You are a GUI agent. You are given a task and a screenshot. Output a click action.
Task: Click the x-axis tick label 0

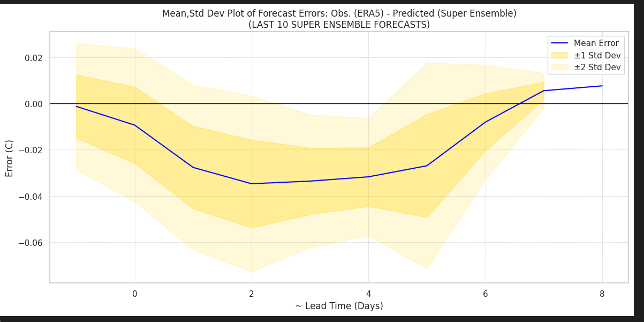pos(134,294)
